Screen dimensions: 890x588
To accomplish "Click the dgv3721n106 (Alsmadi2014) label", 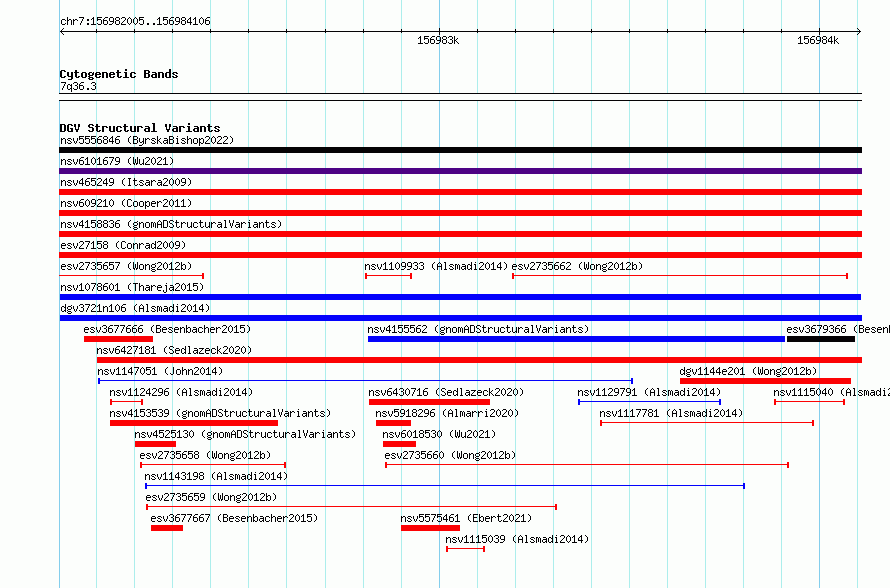I will pos(135,308).
